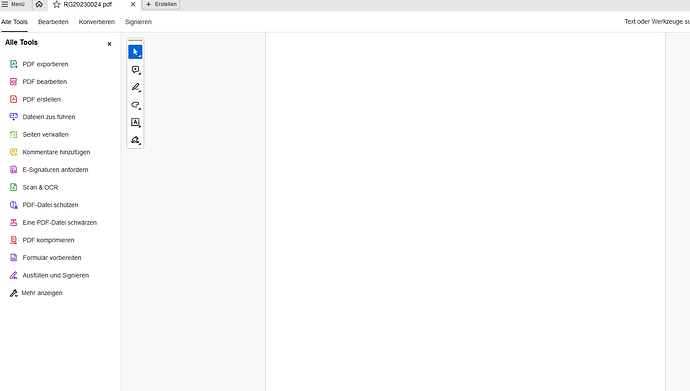Click the Erstellen button
690x391 pixels.
tap(161, 4)
